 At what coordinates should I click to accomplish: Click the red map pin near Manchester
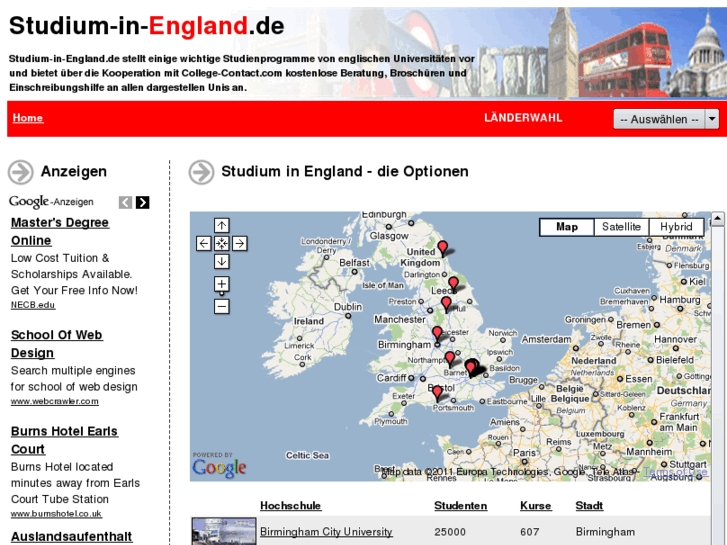point(446,305)
